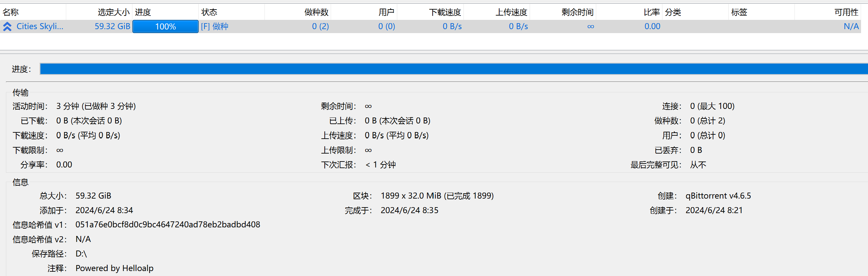Sort by the 剩余时间 column header
Viewport: 868px width, 276px height.
tap(563, 13)
